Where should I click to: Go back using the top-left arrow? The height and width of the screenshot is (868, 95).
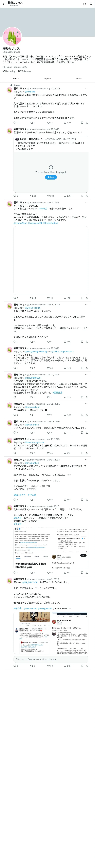pos(3,4)
